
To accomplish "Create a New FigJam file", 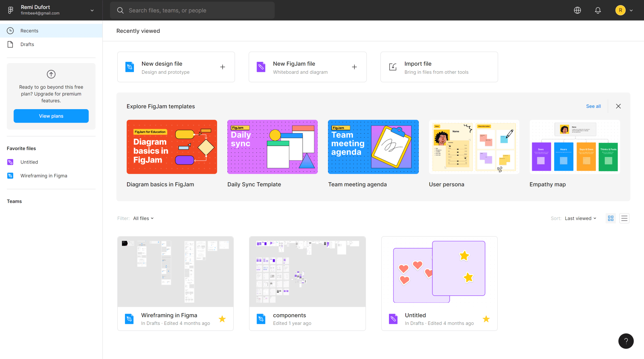I will [308, 67].
